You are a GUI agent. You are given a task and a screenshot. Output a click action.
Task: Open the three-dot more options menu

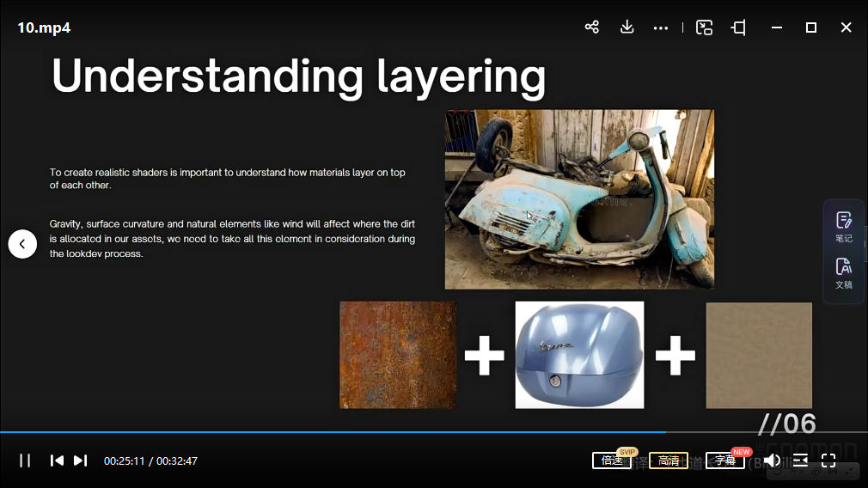660,27
